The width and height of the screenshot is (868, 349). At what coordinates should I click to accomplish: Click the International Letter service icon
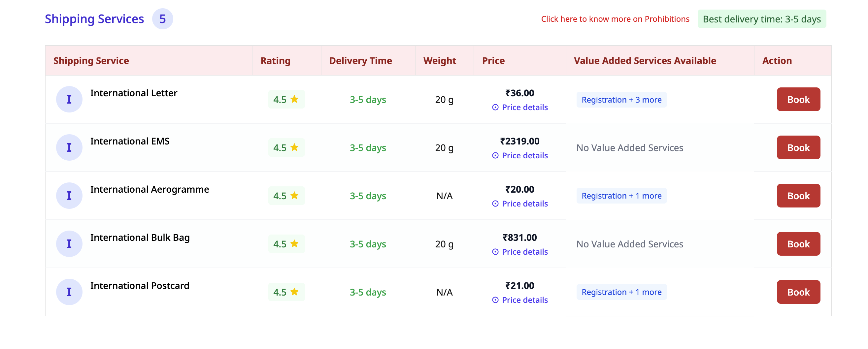[x=69, y=99]
